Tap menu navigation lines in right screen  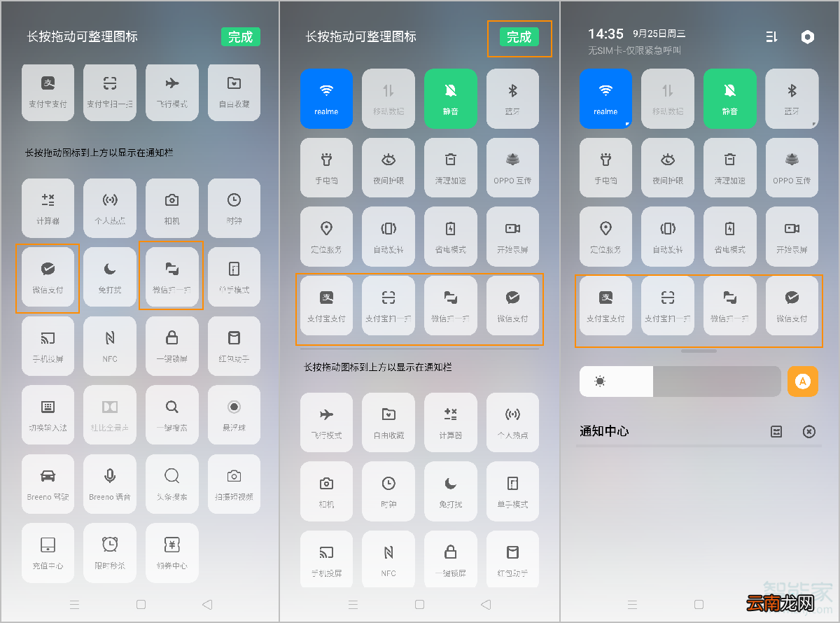click(633, 604)
